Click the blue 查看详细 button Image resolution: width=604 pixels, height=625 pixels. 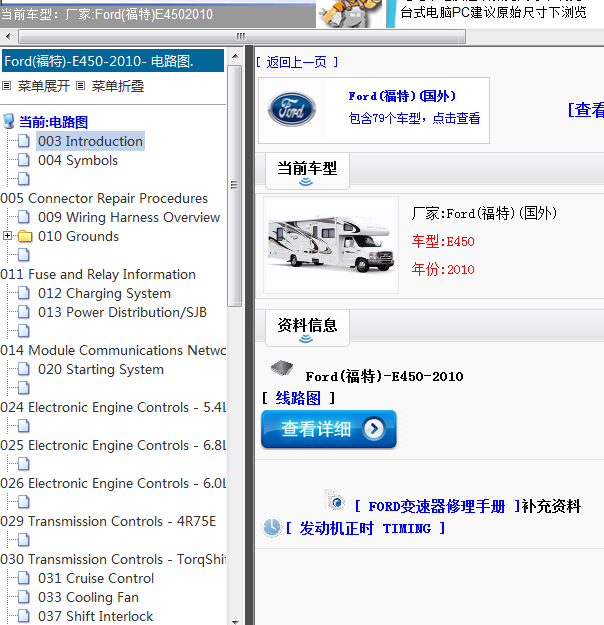[329, 429]
